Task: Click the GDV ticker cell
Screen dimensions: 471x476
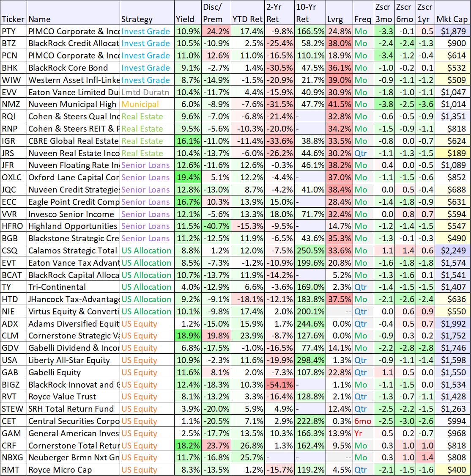Action: click(14, 348)
